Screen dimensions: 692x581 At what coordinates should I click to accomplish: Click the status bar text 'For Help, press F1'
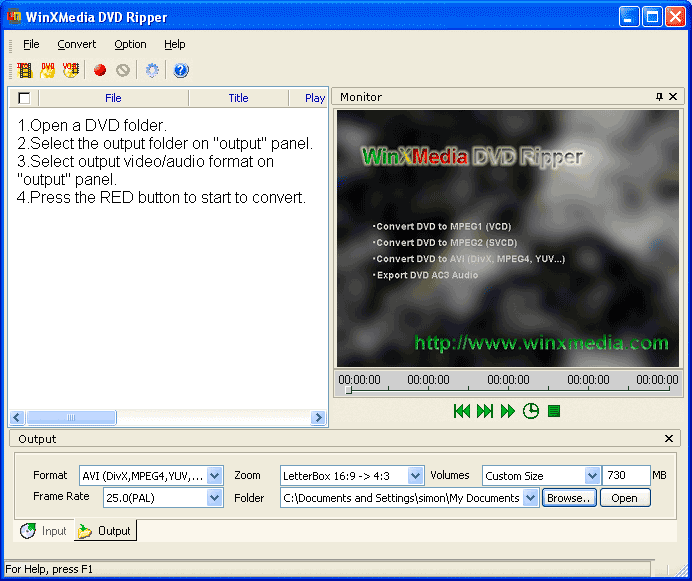49,569
